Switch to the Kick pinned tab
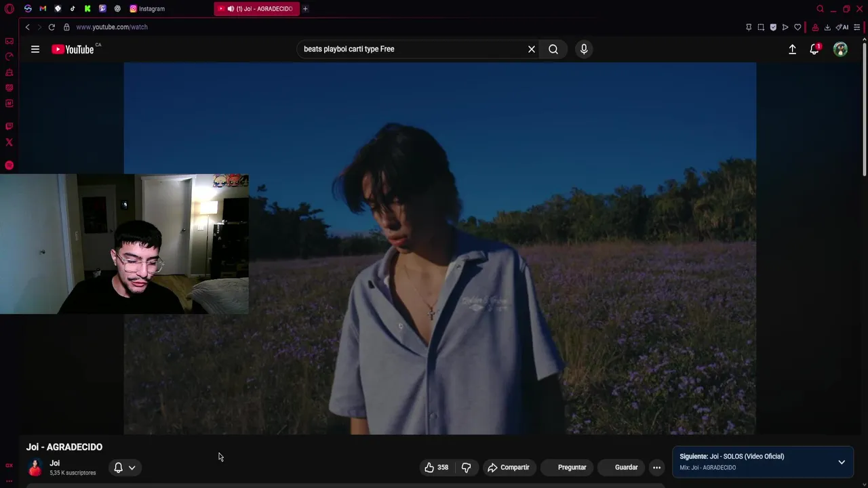 click(x=87, y=9)
